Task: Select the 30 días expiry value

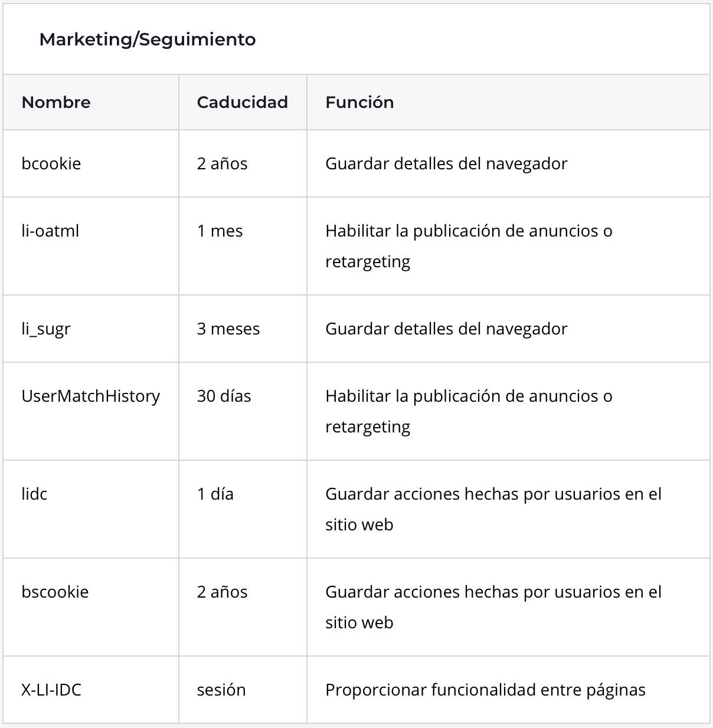Action: point(224,396)
